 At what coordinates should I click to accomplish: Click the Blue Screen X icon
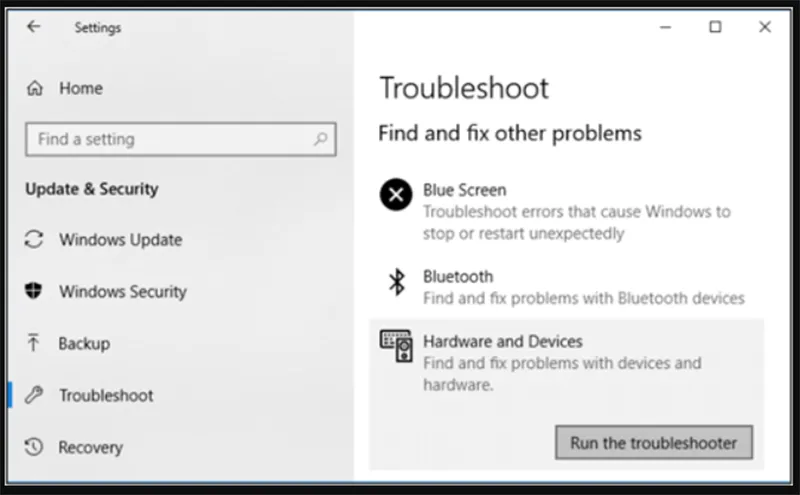[x=396, y=194]
